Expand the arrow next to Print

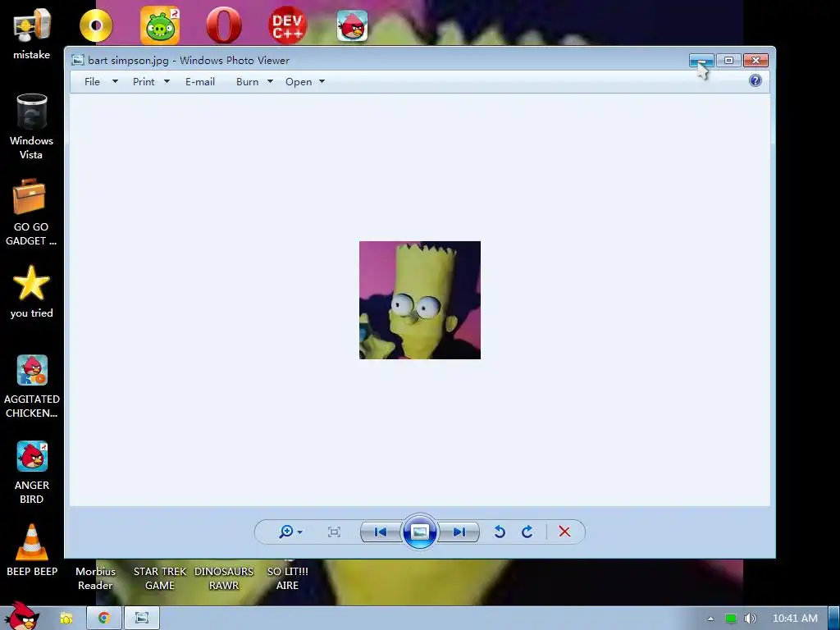tap(167, 81)
